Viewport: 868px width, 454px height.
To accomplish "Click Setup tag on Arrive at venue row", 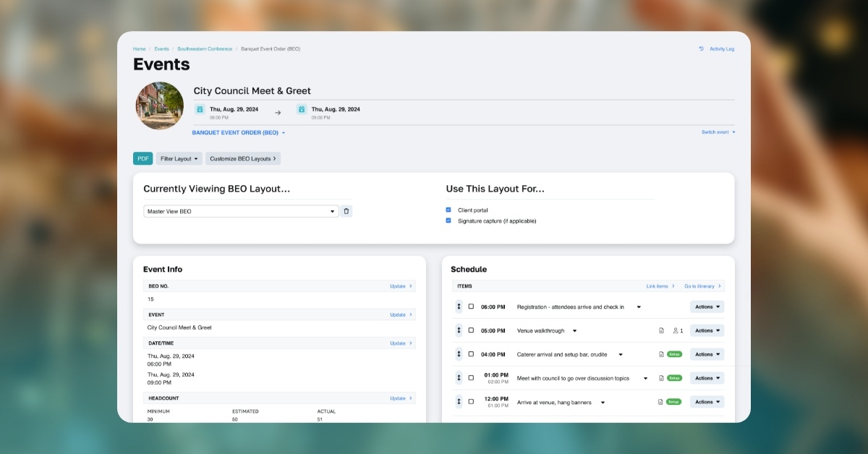I will 674,402.
